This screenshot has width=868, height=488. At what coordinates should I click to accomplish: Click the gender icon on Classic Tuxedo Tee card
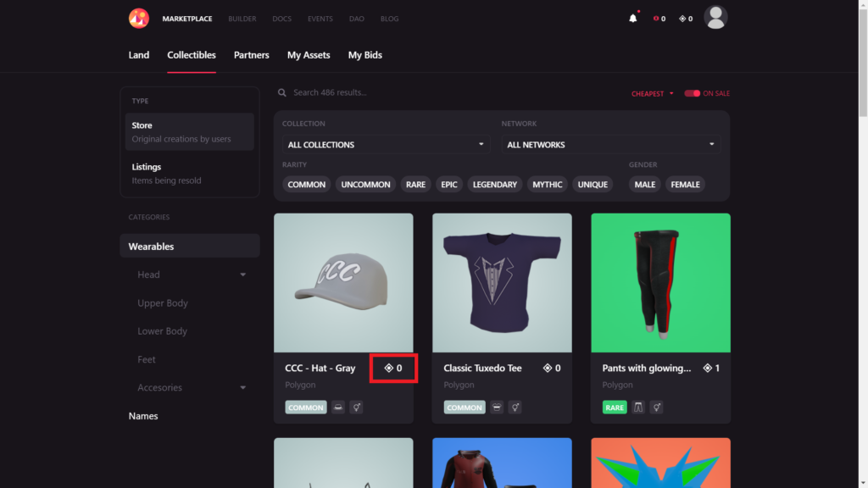(x=515, y=408)
